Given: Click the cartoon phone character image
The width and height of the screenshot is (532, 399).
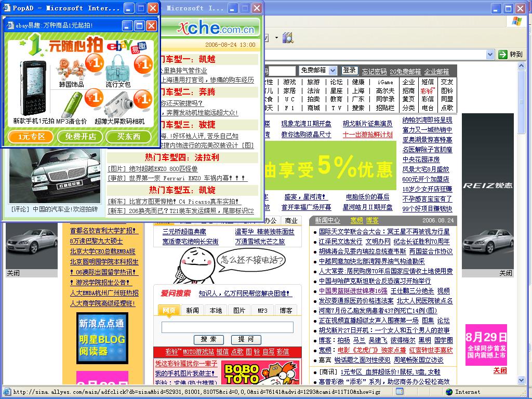Looking at the screenshot, I should coord(194,265).
